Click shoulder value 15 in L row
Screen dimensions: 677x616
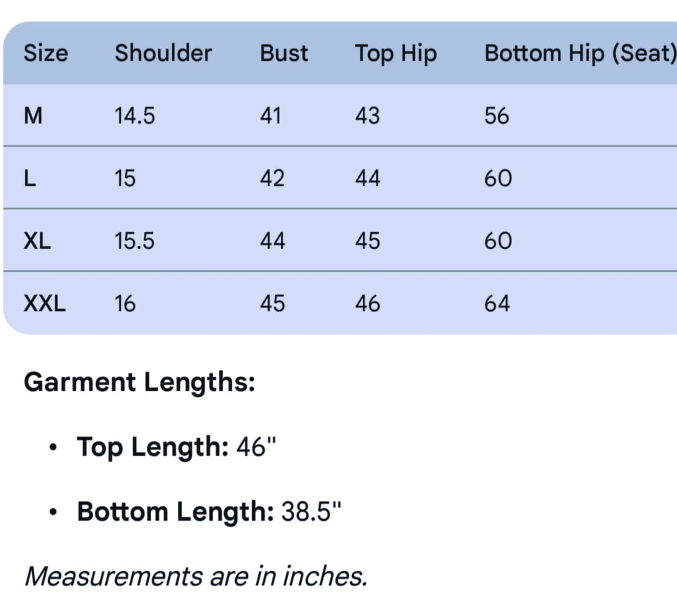125,178
